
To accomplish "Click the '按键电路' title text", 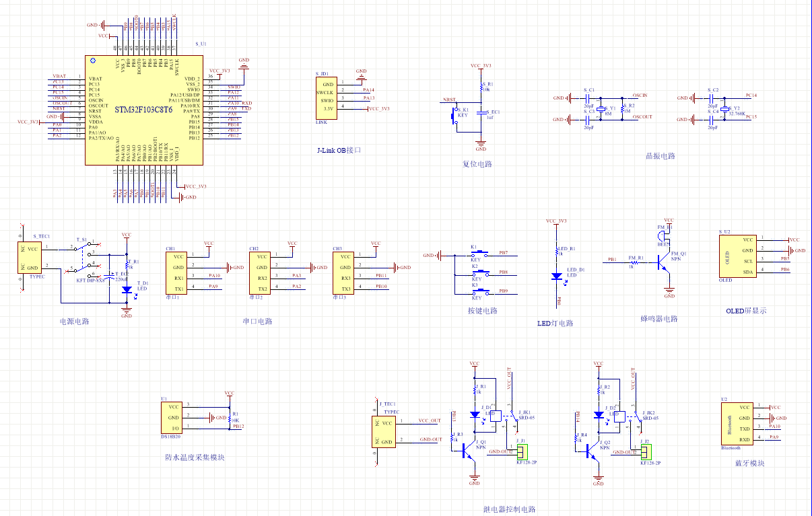I will 482,311.
